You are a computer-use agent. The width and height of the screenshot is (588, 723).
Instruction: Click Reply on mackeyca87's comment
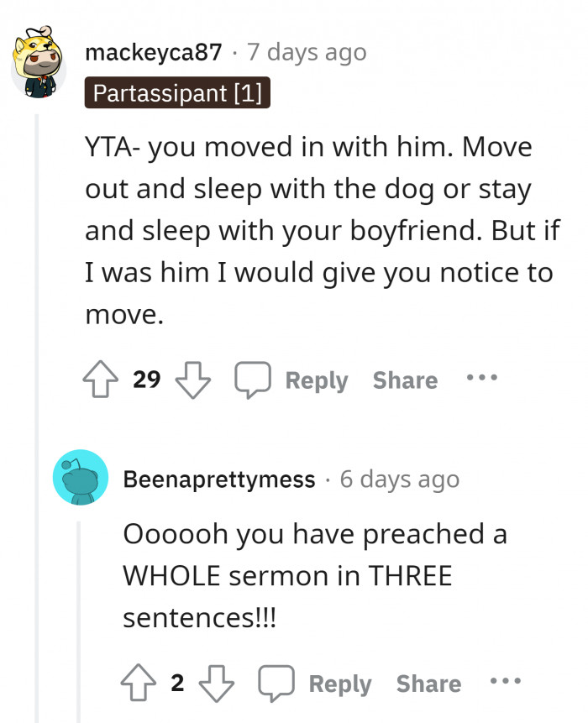[x=316, y=380]
